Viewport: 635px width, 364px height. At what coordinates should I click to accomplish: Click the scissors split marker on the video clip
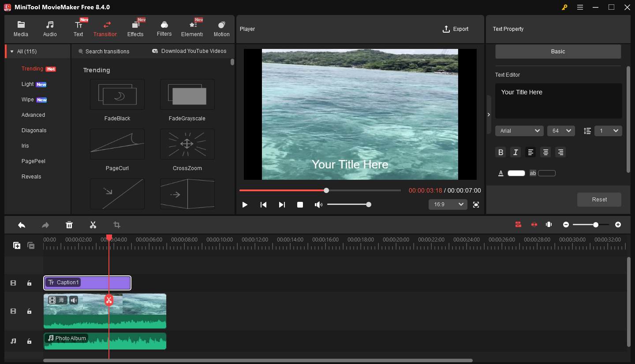109,300
